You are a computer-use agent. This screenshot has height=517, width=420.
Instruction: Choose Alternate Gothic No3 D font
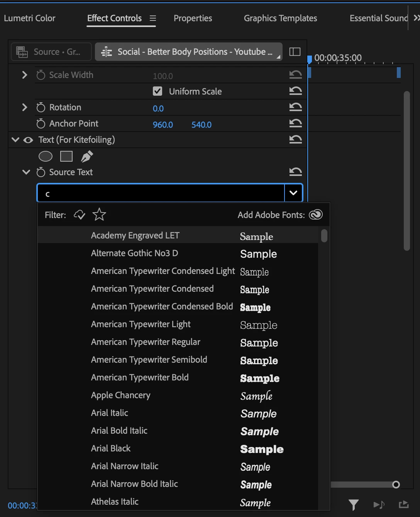178,253
